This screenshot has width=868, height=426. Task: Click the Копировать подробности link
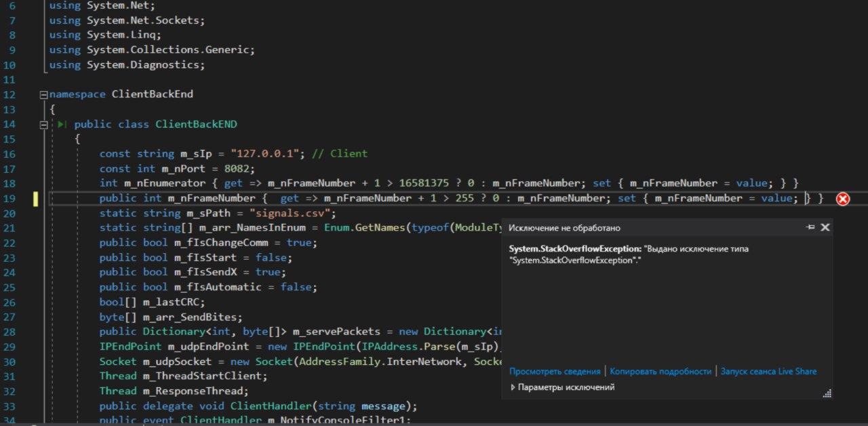(660, 371)
